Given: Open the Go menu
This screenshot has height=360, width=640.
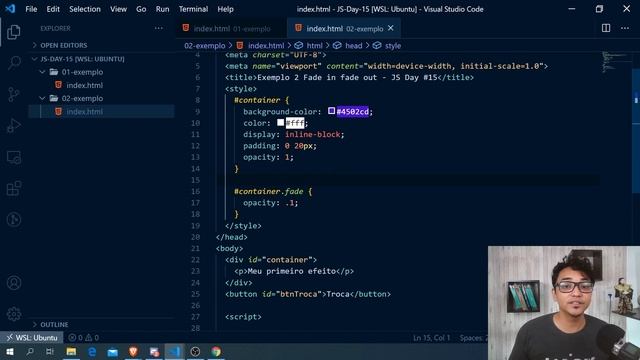Looking at the screenshot, I should tap(141, 9).
